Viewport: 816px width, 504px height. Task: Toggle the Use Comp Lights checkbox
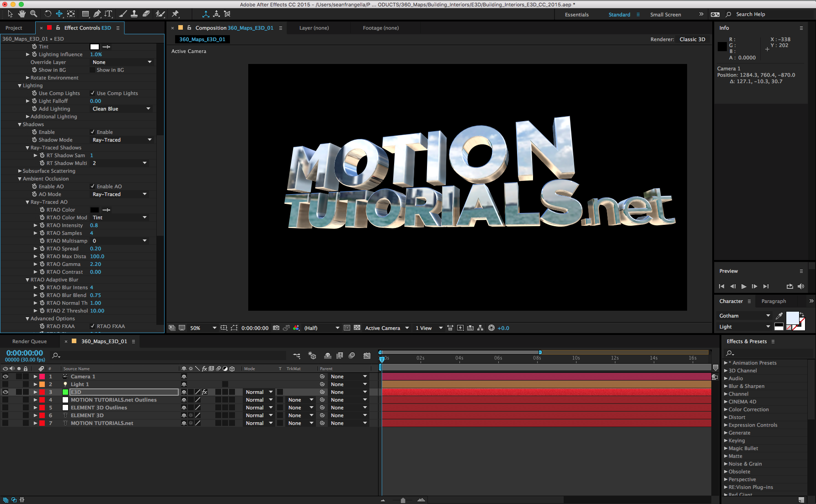coord(92,93)
